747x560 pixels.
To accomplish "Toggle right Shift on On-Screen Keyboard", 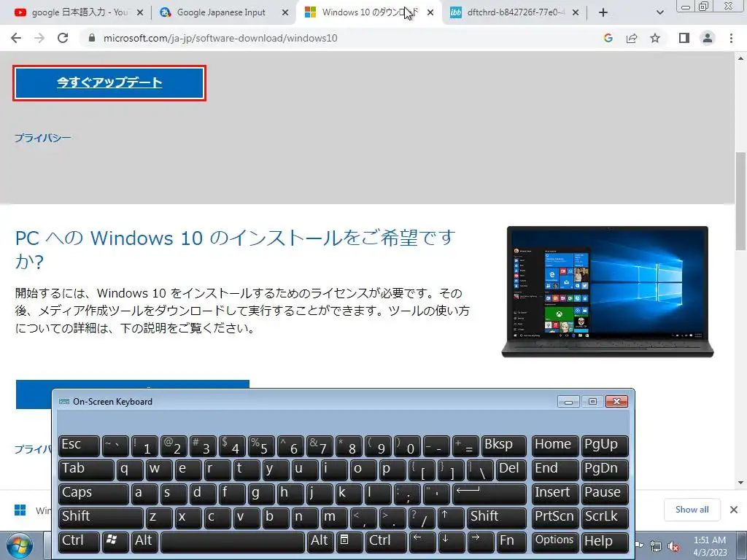I will (x=497, y=518).
